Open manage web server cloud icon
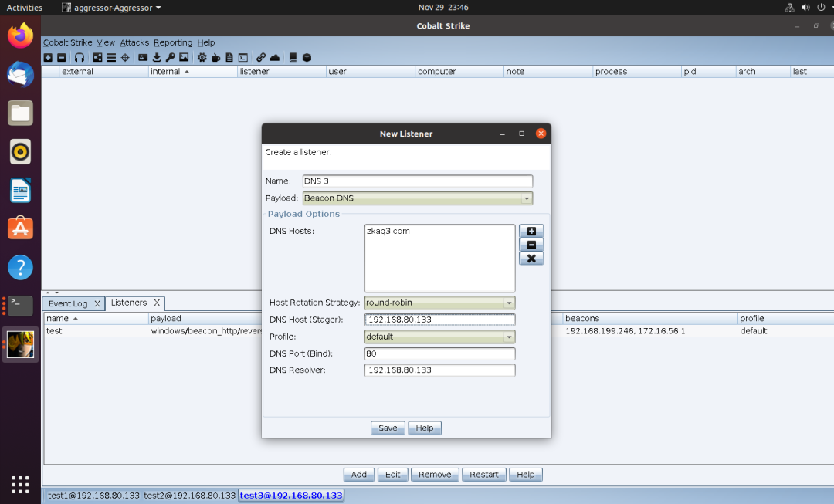Screen dimensions: 834x504 [275, 57]
